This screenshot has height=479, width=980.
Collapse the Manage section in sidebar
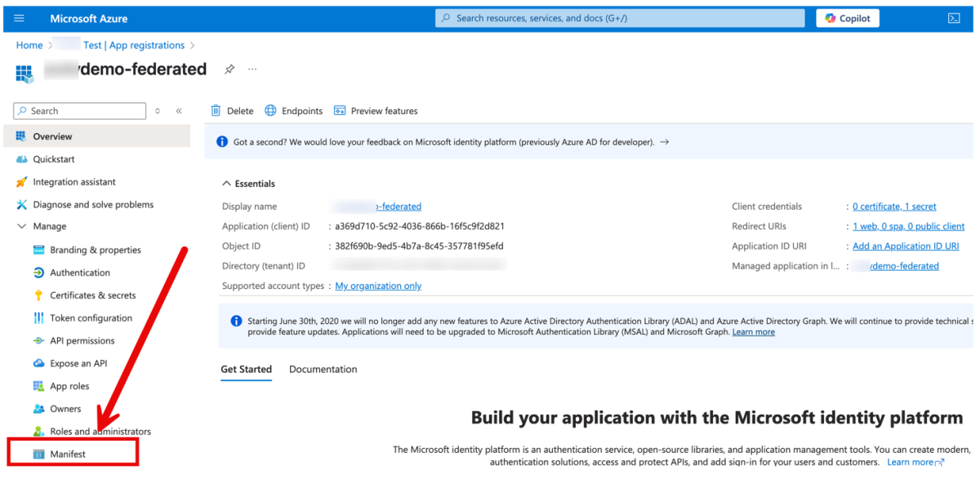22,226
